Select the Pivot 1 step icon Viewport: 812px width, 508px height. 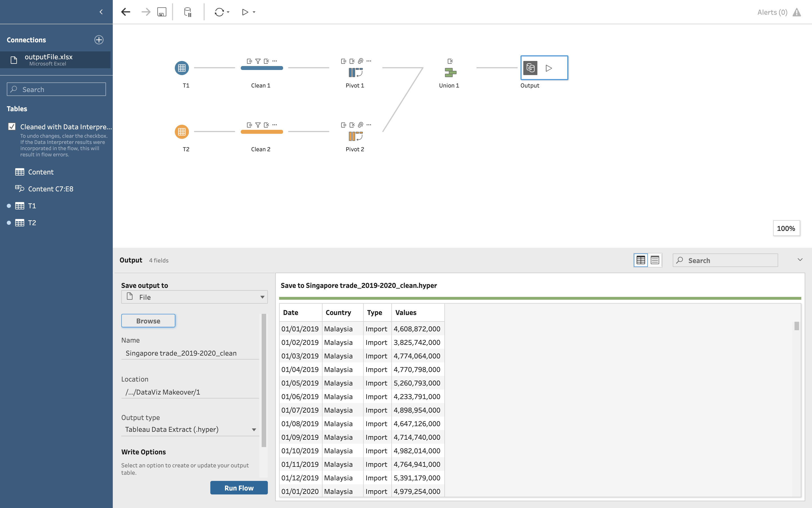pos(355,72)
